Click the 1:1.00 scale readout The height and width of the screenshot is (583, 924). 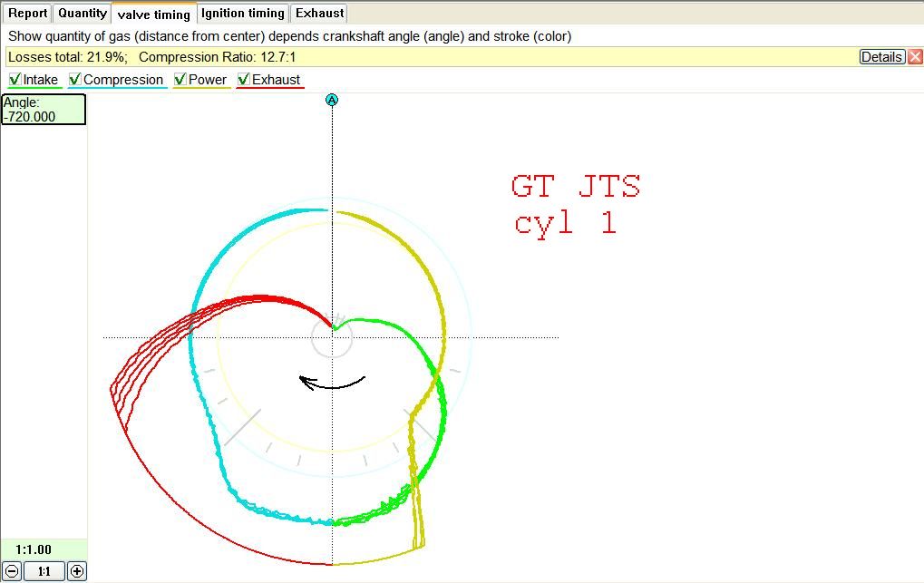point(34,549)
